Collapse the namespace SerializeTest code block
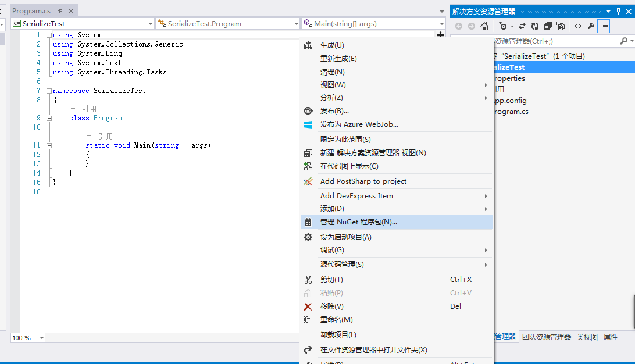Screen dimensions: 635x364 49,91
